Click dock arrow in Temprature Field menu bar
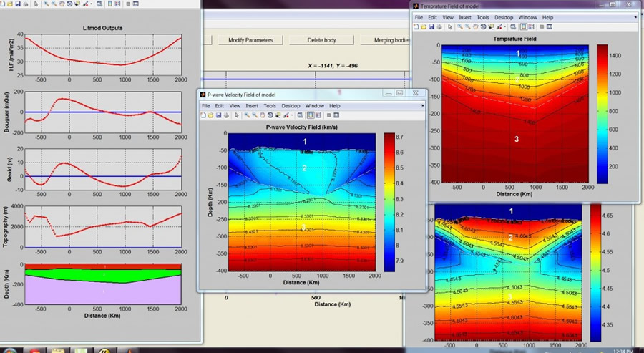The height and width of the screenshot is (353, 644). [635, 17]
